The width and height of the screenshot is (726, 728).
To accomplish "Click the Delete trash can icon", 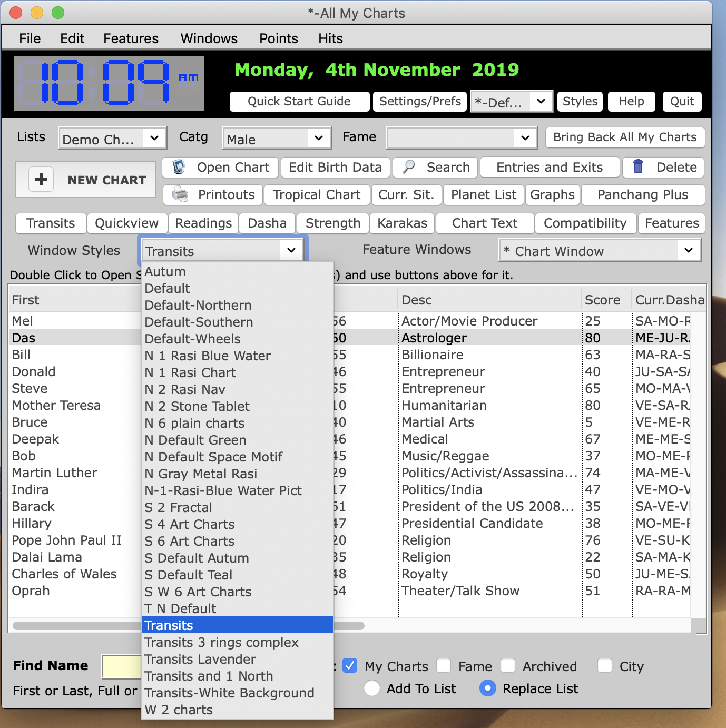I will [638, 167].
